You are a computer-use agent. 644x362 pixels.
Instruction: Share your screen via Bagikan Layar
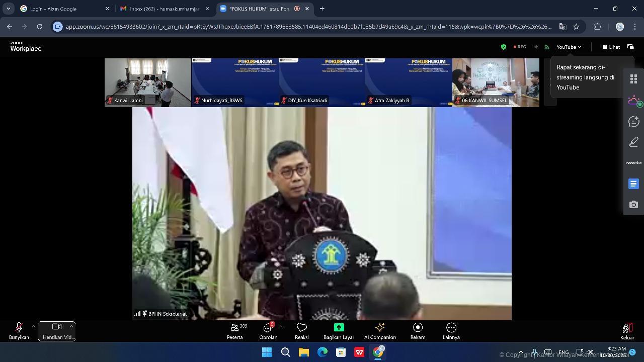[339, 332]
